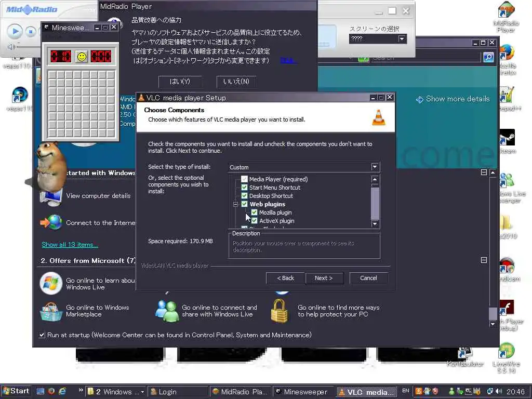Collapse the Offers from Microsoft section

coord(484,260)
